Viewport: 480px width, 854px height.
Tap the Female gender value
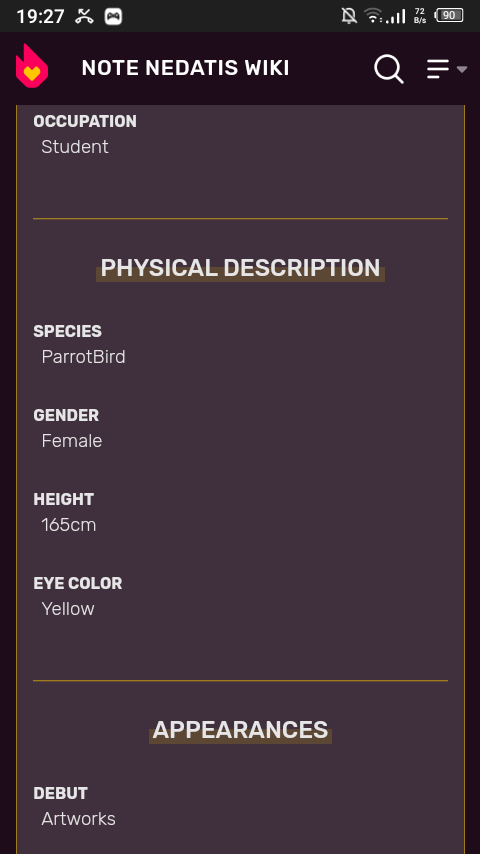pos(72,441)
